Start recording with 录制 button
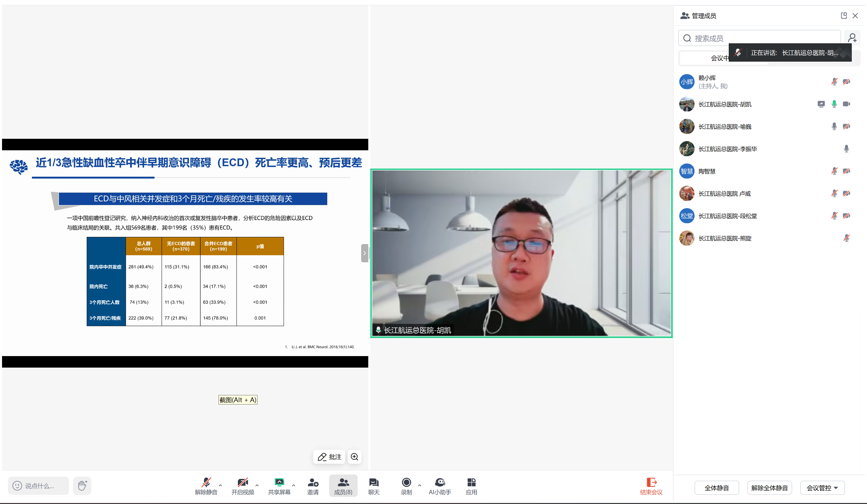 click(406, 486)
